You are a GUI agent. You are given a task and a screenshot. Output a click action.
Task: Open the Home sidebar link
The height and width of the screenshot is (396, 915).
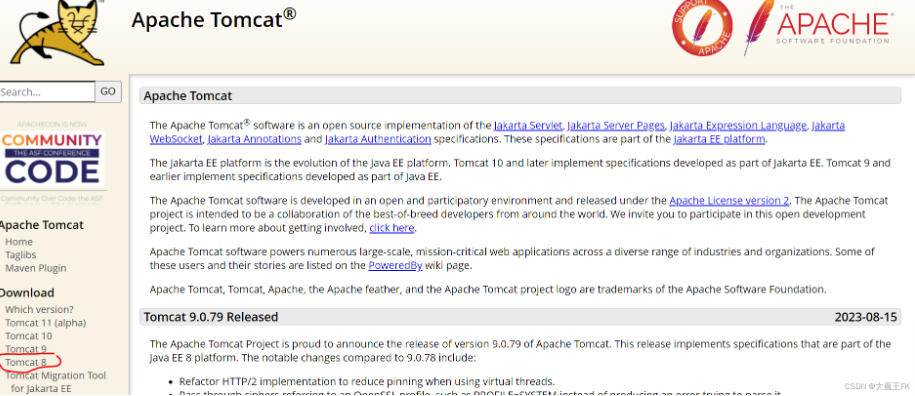pyautogui.click(x=19, y=241)
